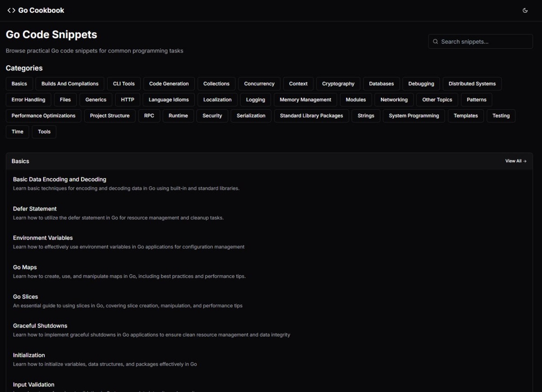Open the Graceful Shutdowns snippet

point(40,326)
